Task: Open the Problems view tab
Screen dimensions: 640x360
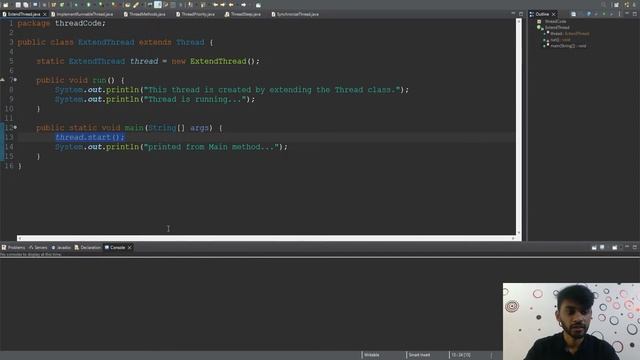Action: click(x=13, y=247)
